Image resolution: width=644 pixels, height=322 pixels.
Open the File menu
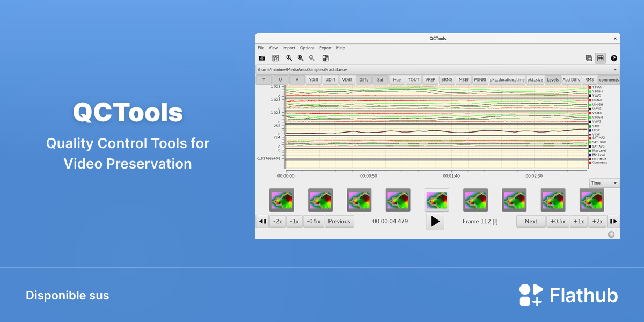tap(261, 48)
